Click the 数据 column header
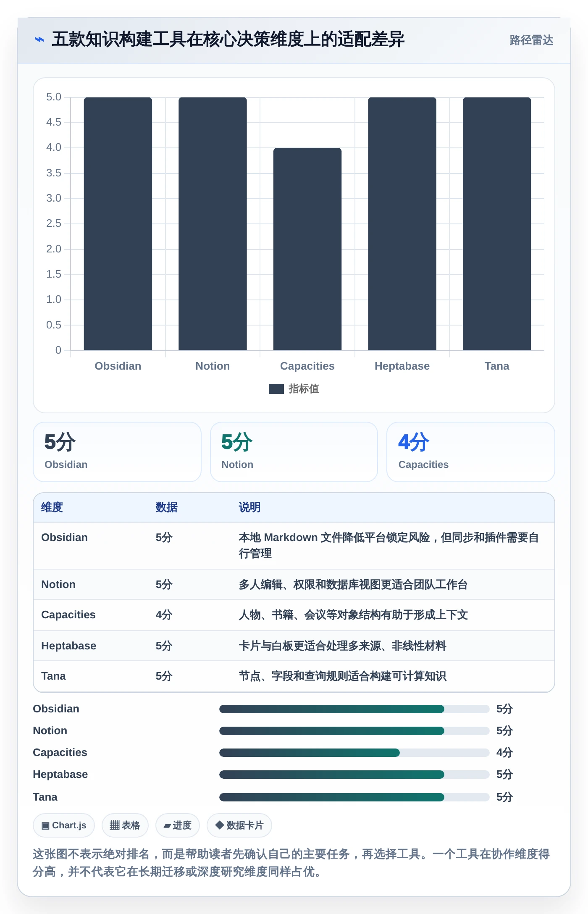Image resolution: width=588 pixels, height=914 pixels. [x=166, y=507]
